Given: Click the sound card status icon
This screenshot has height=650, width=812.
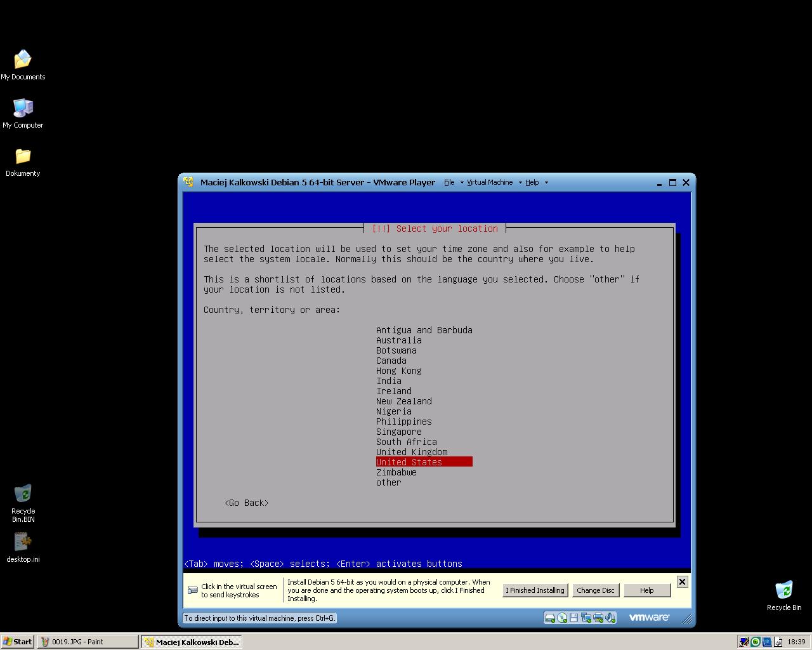Looking at the screenshot, I should (610, 618).
